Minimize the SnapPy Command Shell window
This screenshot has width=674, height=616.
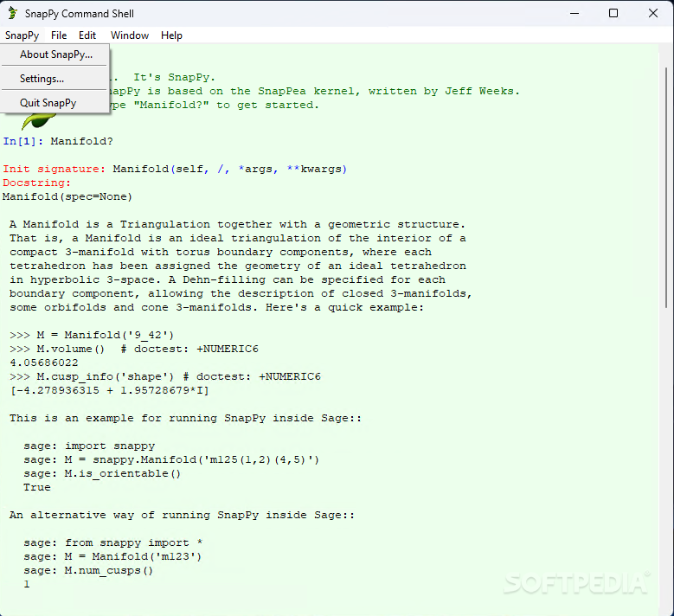[x=575, y=13]
